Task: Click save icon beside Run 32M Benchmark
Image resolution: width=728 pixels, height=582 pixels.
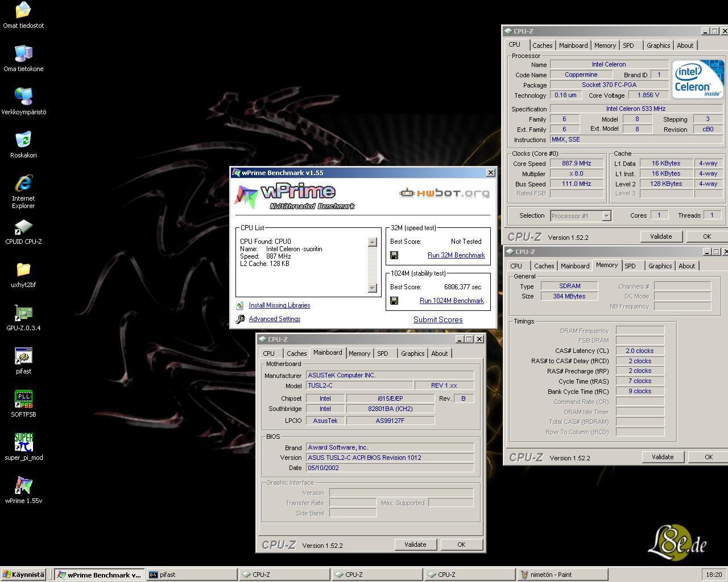Action: point(394,255)
